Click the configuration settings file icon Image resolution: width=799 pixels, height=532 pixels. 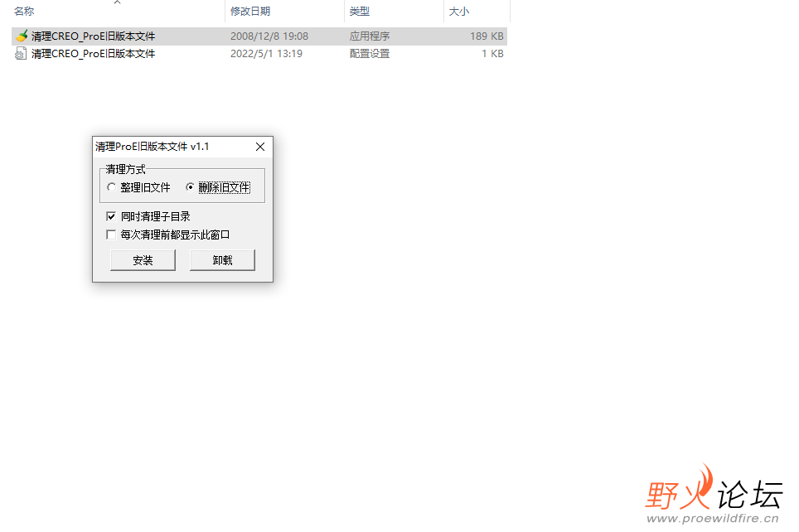21,54
